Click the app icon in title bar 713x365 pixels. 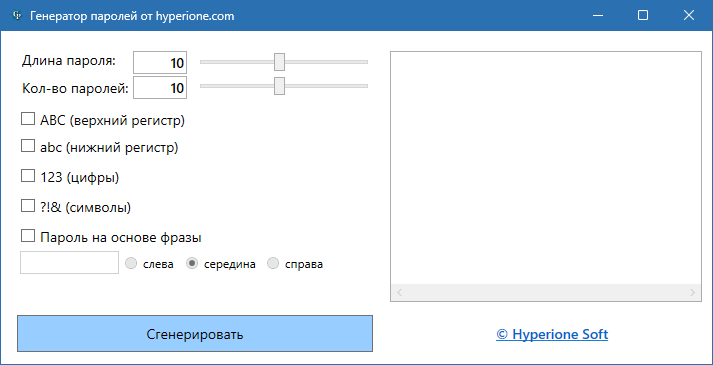(18, 16)
